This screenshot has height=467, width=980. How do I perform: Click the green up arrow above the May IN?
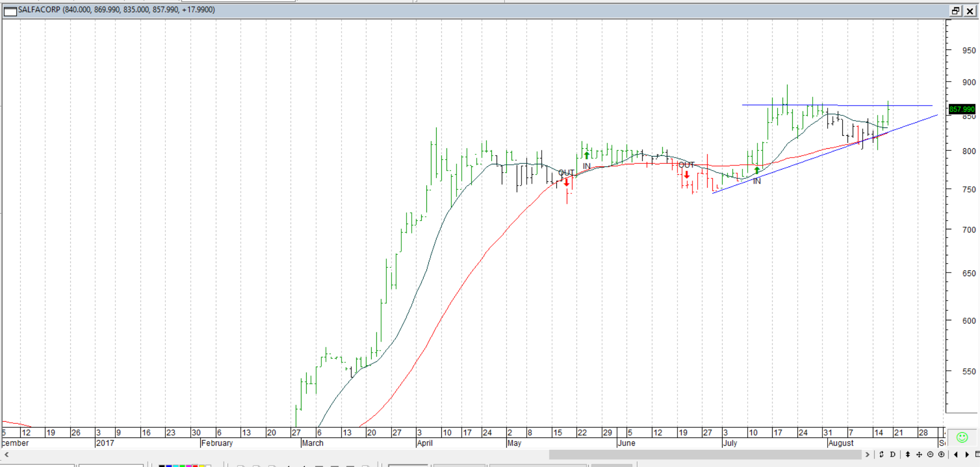point(586,155)
